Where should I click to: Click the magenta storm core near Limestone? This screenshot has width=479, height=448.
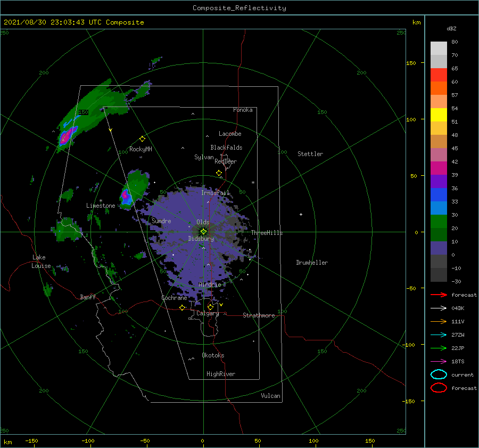125,195
